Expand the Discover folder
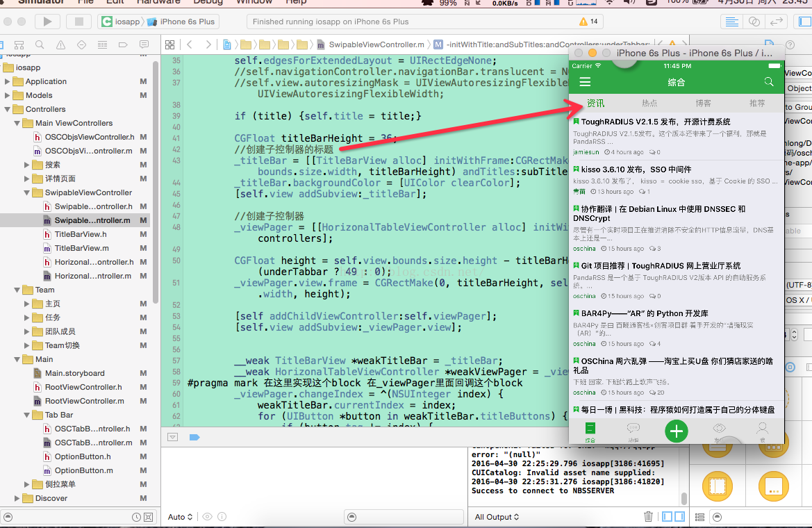This screenshot has width=812, height=528. point(17,498)
